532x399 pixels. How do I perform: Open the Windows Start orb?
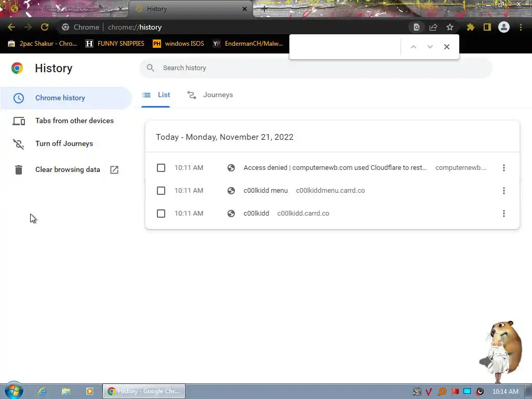coord(14,391)
